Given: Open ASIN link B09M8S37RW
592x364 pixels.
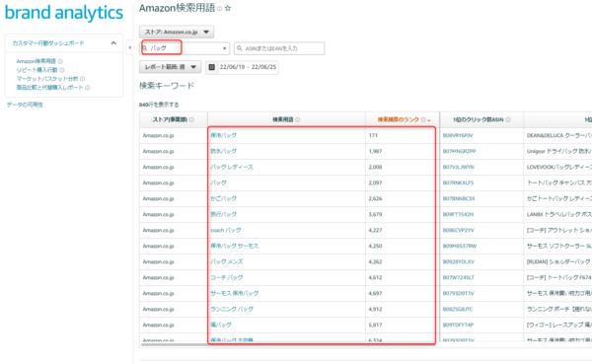Looking at the screenshot, I should click(x=460, y=246).
